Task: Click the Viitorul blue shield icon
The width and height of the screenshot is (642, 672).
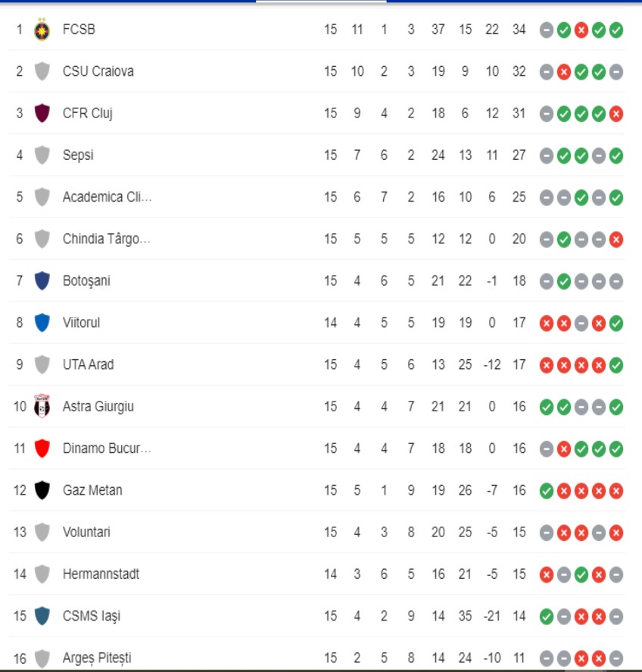Action: click(x=42, y=323)
